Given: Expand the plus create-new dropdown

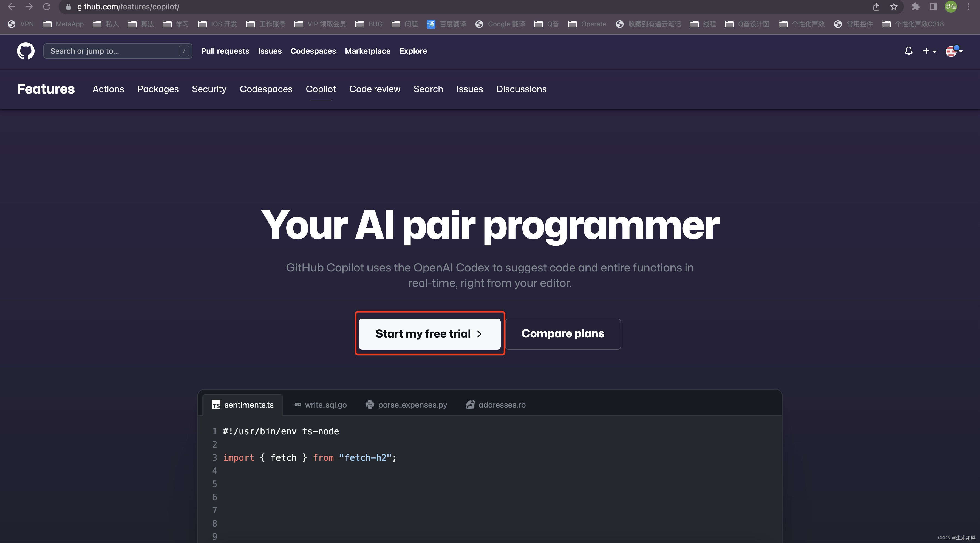Looking at the screenshot, I should (x=929, y=51).
